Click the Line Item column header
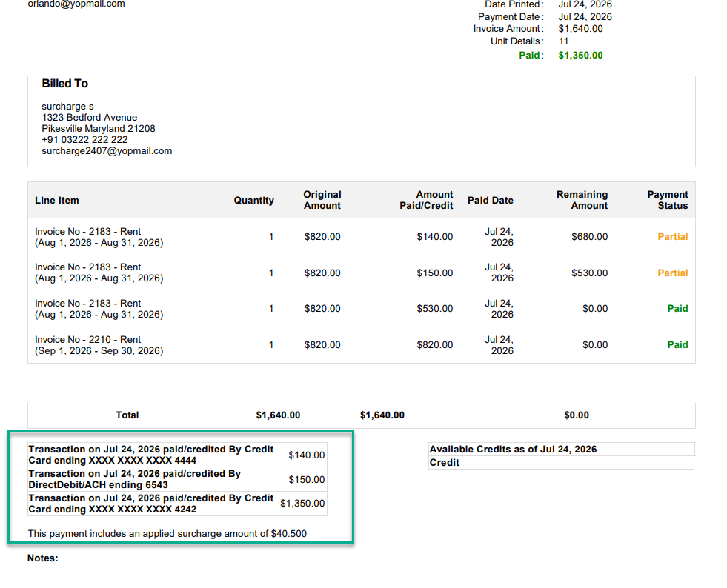Image resolution: width=727 pixels, height=588 pixels. pyautogui.click(x=56, y=200)
